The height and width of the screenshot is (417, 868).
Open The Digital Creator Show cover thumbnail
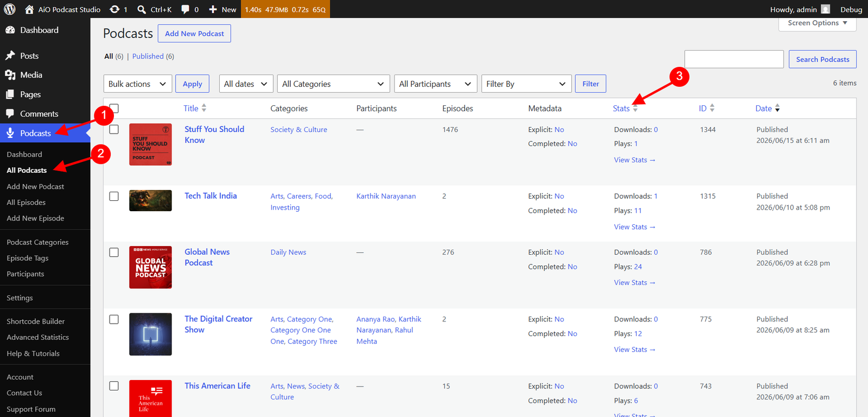click(x=150, y=334)
